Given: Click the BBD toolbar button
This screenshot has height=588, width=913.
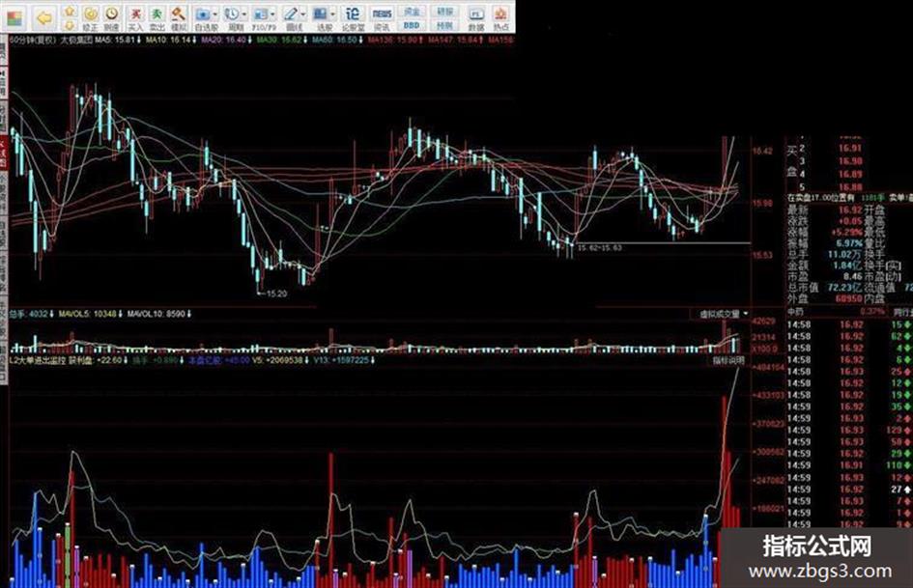Looking at the screenshot, I should [x=412, y=25].
